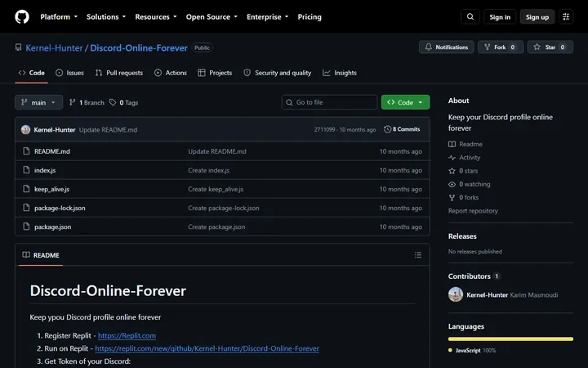Click the Sign in button
This screenshot has height=368, width=588.
[x=500, y=17]
